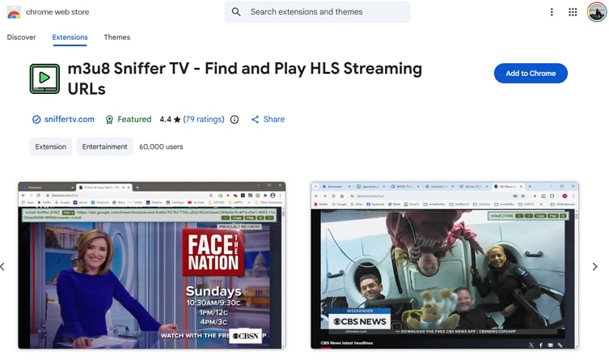Switch to the Discover tab
The height and width of the screenshot is (364, 609).
point(21,37)
